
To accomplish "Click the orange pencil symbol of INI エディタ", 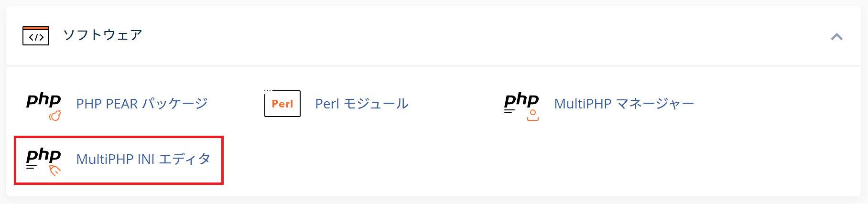I will (x=55, y=171).
